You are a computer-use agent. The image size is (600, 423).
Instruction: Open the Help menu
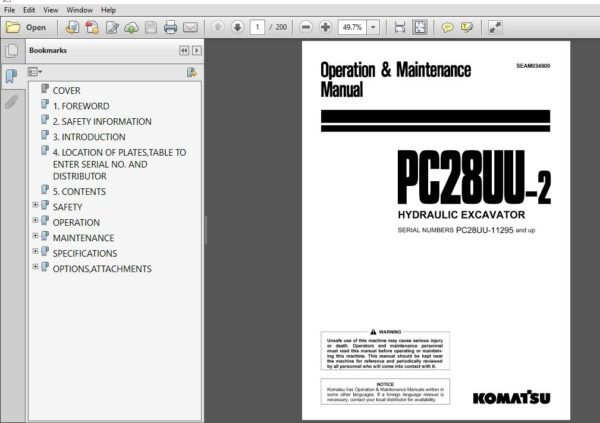[x=108, y=10]
